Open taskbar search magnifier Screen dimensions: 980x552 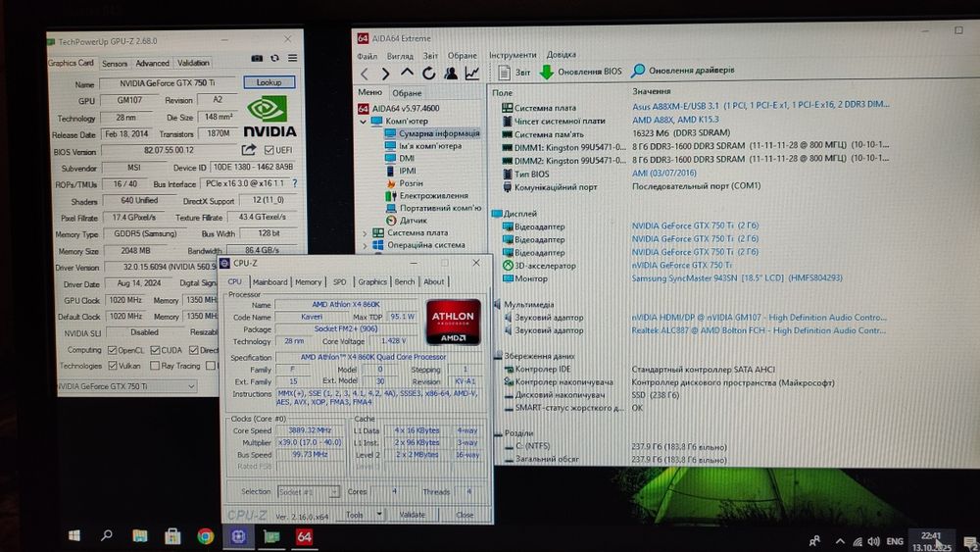coord(107,535)
